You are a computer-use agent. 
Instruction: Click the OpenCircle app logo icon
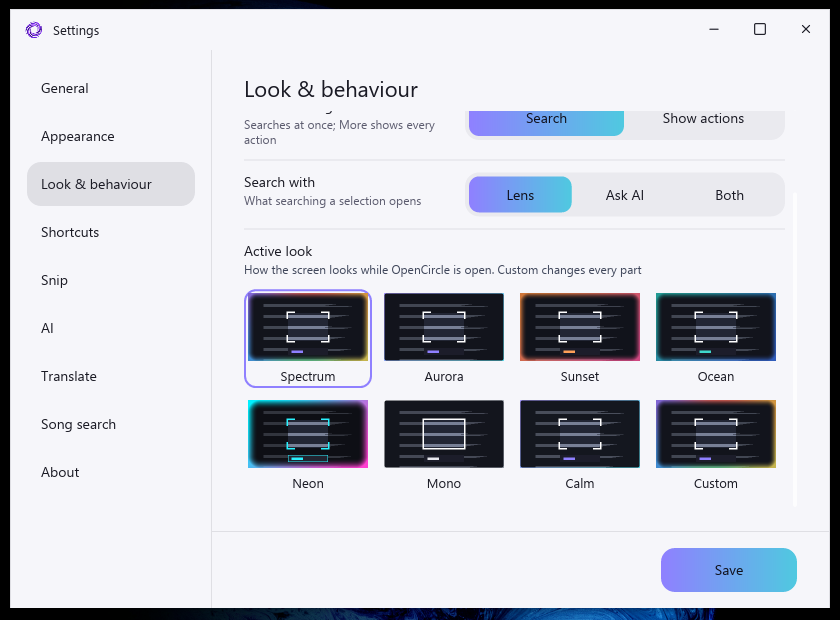(x=34, y=30)
